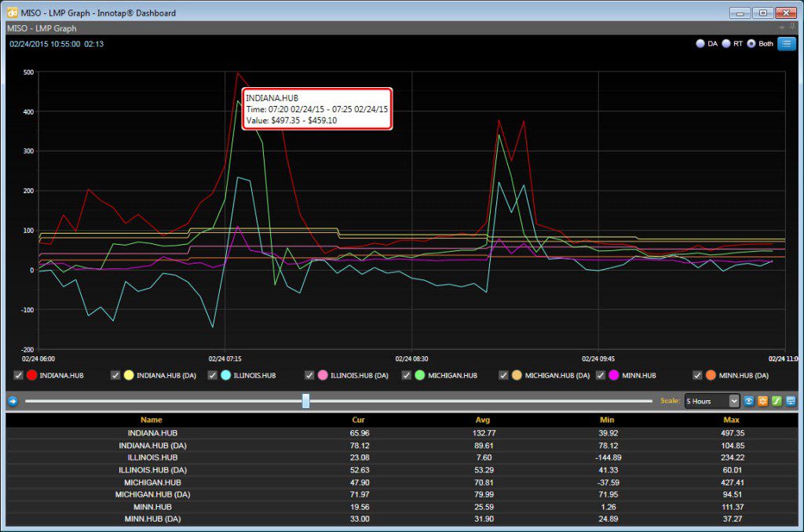Click the cyan ILLINOIS.HUB color swatch
Screen dimensions: 804x532
pos(225,375)
